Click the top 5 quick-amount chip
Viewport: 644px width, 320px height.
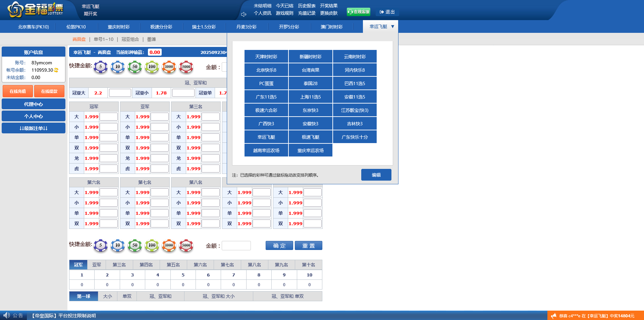click(x=101, y=67)
